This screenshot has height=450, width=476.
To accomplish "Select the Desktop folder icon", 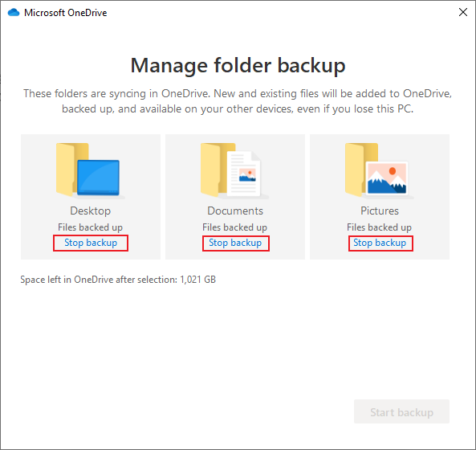I will point(91,171).
